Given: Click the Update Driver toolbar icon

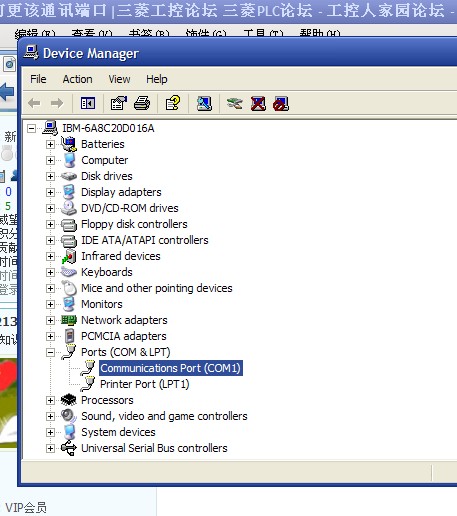Looking at the screenshot, I should (x=235, y=103).
